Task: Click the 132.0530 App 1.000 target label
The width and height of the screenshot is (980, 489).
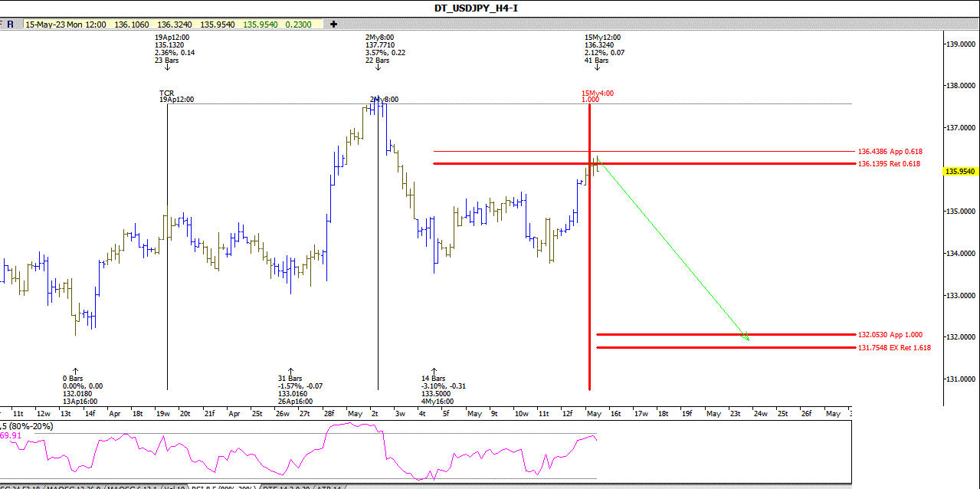Action: tap(890, 334)
